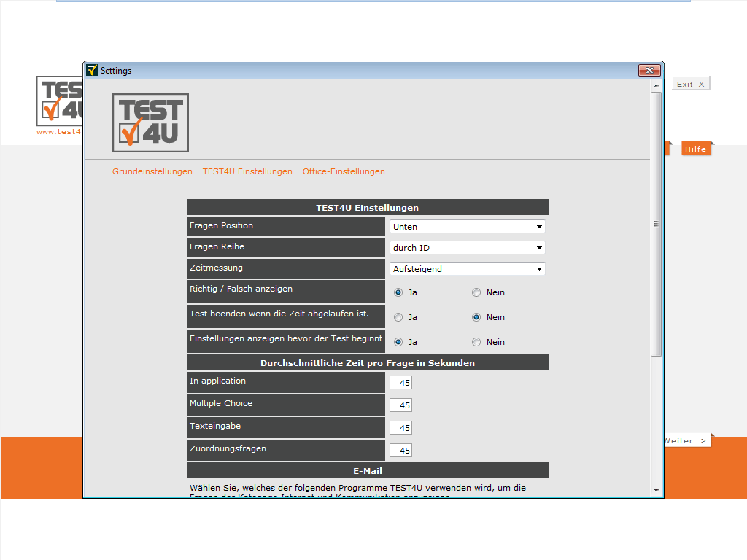Click the 'Zeitmessung' label
The image size is (747, 560).
point(216,268)
